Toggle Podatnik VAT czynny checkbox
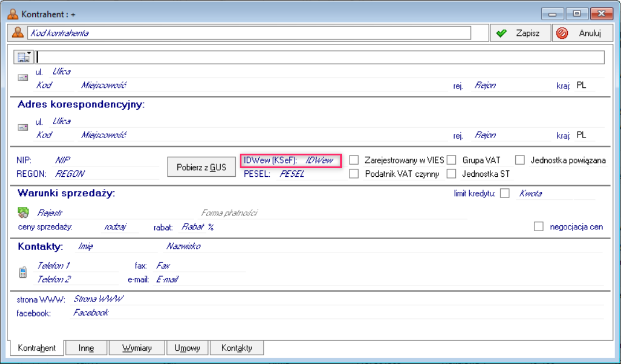This screenshot has height=364, width=621. tap(354, 173)
